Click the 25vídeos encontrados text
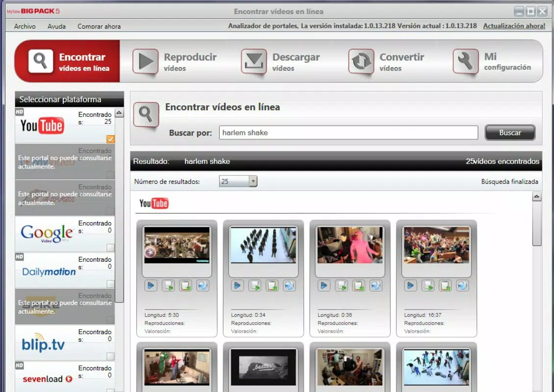The height and width of the screenshot is (392, 554). click(x=503, y=161)
